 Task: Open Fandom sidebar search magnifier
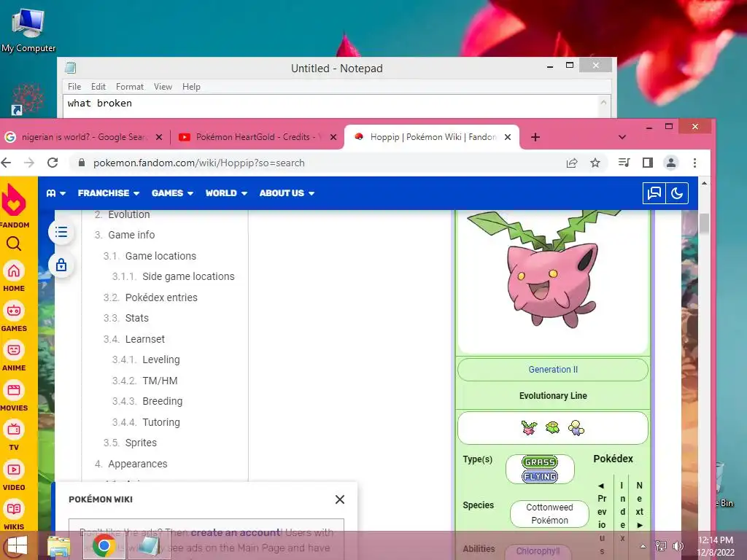click(x=14, y=244)
